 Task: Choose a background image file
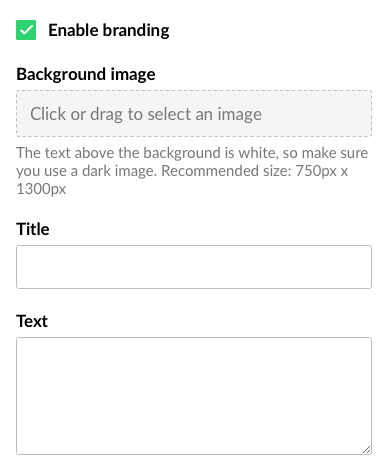coord(194,113)
